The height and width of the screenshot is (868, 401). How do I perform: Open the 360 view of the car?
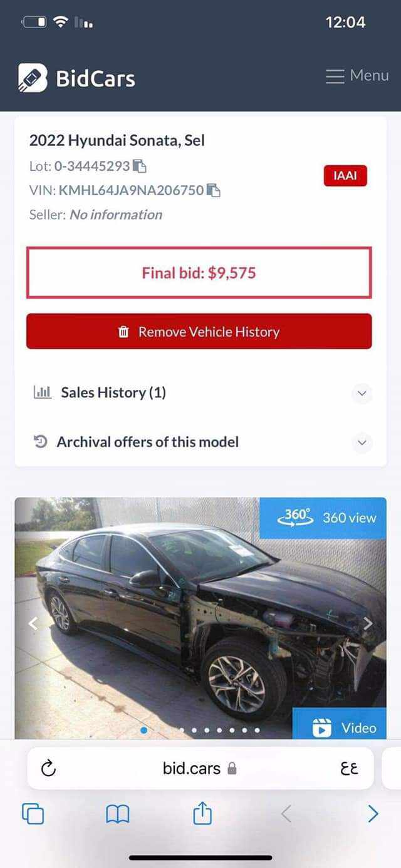point(323,518)
